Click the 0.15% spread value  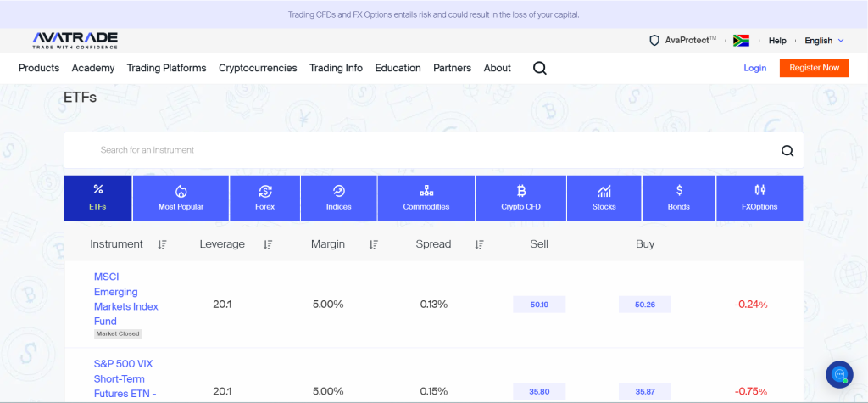[433, 391]
